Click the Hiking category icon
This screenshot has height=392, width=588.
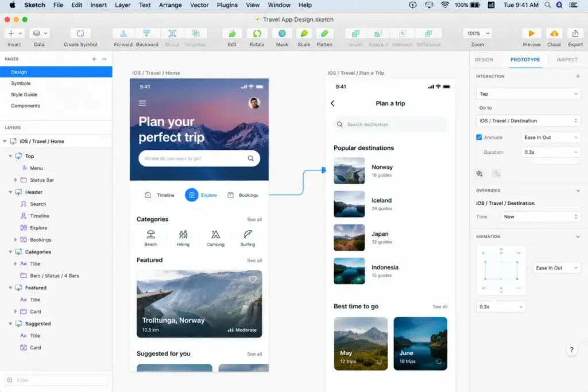pos(183,235)
